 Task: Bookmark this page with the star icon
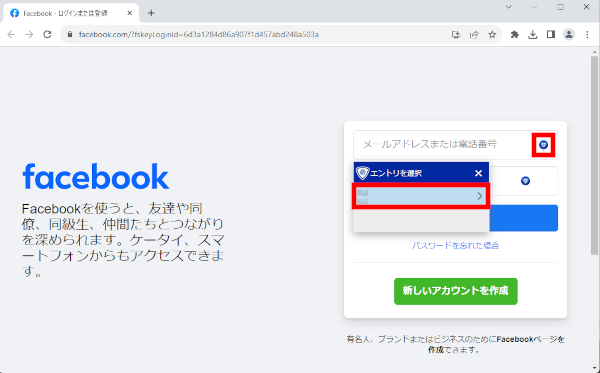pos(492,34)
